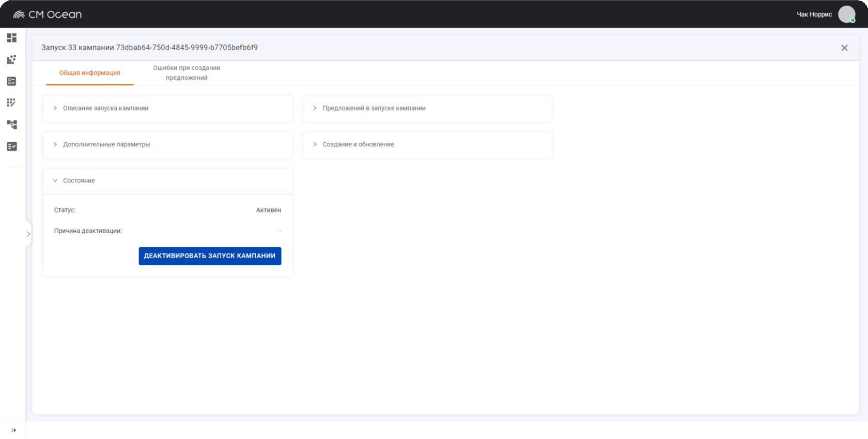Image resolution: width=868 pixels, height=439 pixels.
Task: Click the CM Ocean logo
Action: (48, 14)
